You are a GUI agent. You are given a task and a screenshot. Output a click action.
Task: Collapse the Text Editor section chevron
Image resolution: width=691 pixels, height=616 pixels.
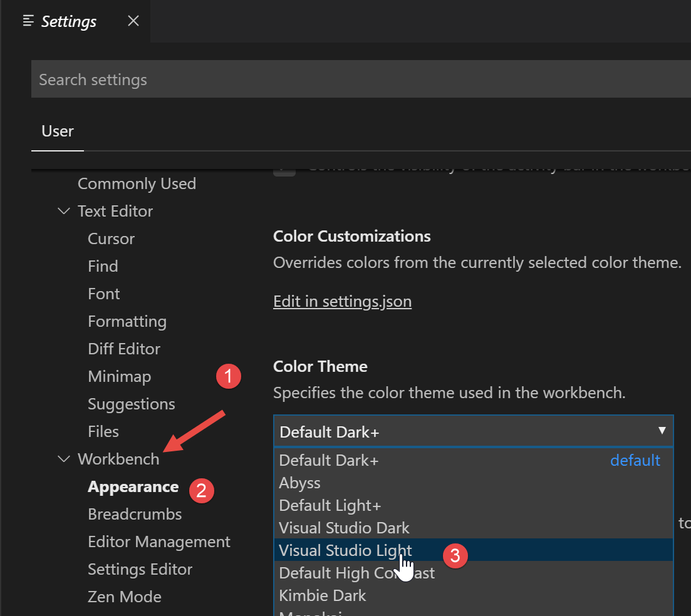pyautogui.click(x=64, y=211)
